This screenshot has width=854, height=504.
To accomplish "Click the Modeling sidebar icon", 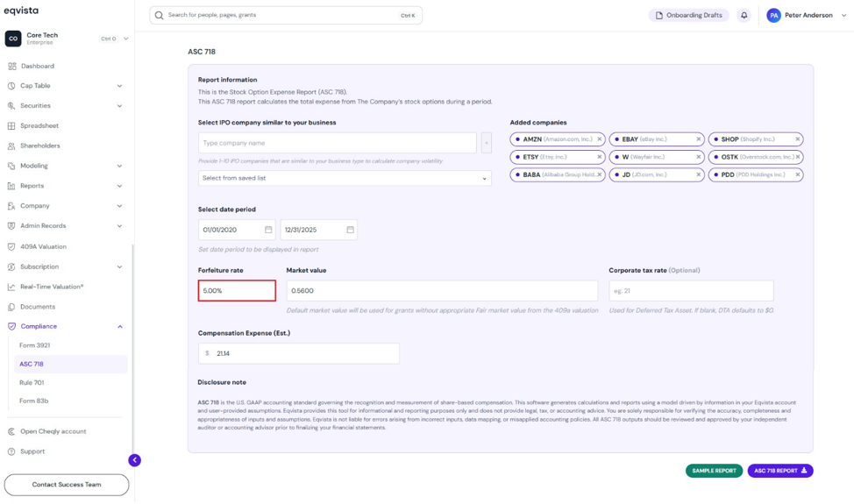I will pyautogui.click(x=11, y=166).
